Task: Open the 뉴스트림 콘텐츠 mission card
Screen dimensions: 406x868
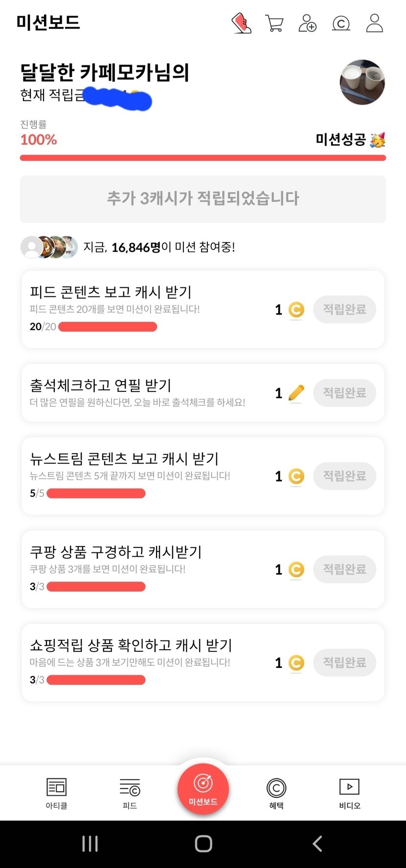Action: pyautogui.click(x=147, y=476)
